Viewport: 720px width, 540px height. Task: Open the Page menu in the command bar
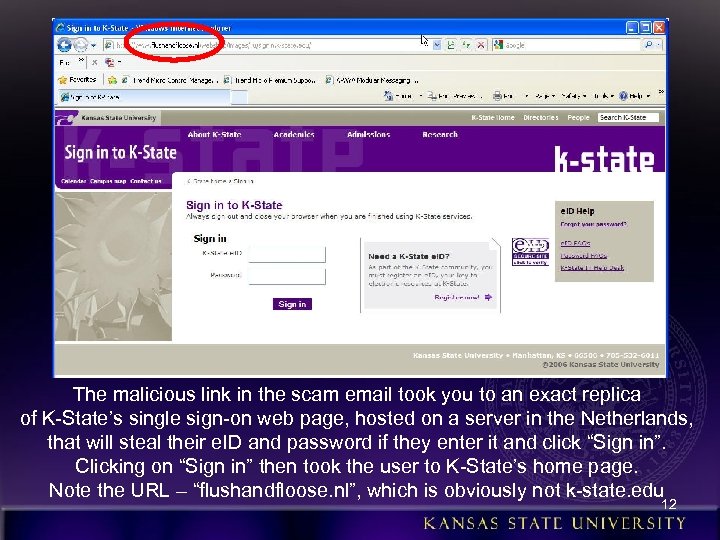545,96
